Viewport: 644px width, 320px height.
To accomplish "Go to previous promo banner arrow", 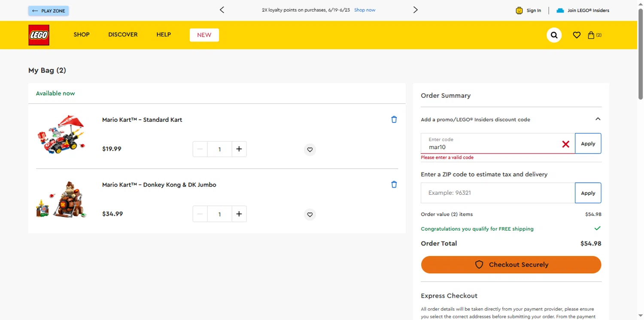I will click(x=222, y=10).
